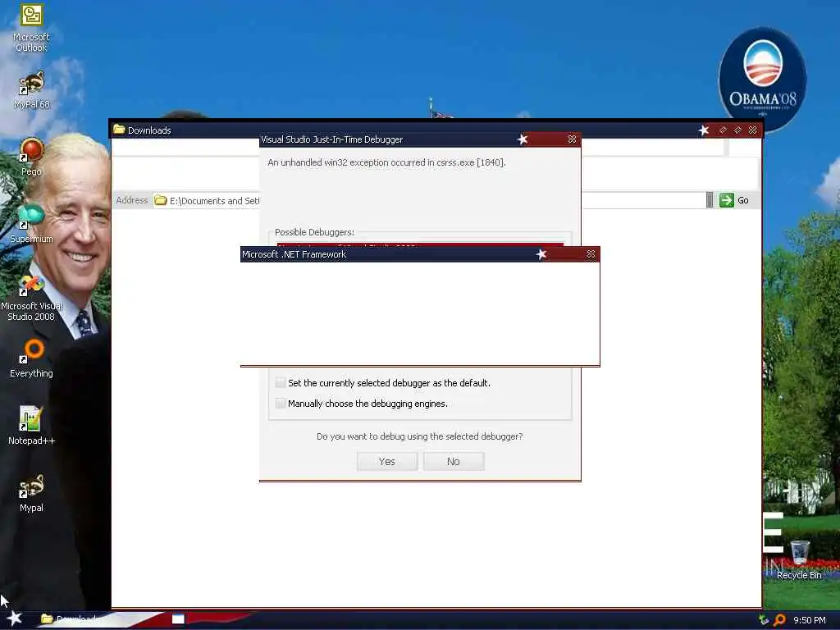Click the star icon in .NET Framework title bar
Screen dimensions: 840x630
[541, 254]
